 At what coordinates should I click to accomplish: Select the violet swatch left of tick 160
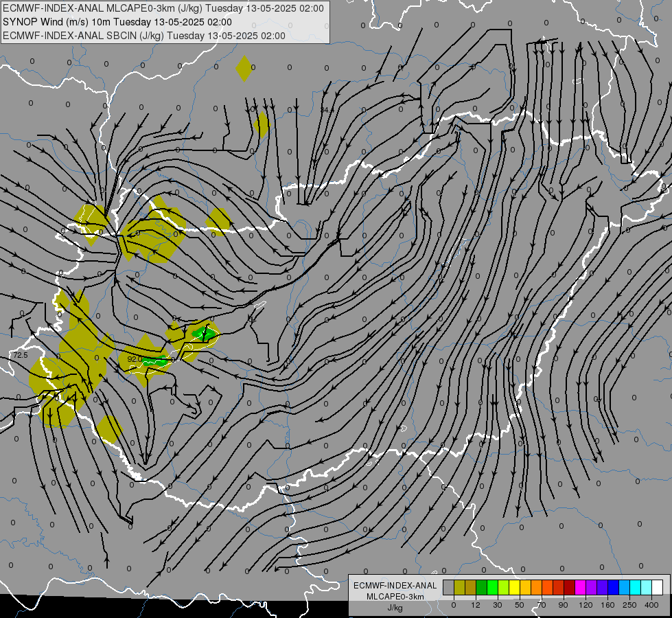(603, 588)
